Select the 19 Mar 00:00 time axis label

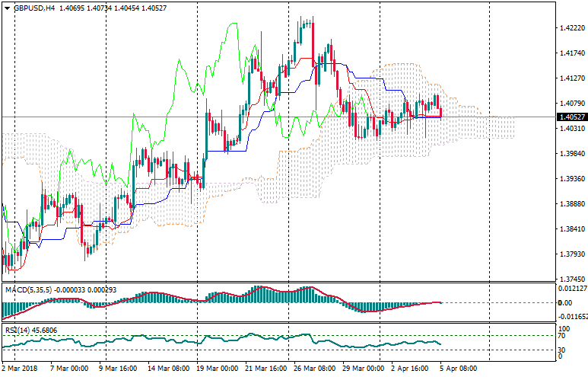[218, 368]
